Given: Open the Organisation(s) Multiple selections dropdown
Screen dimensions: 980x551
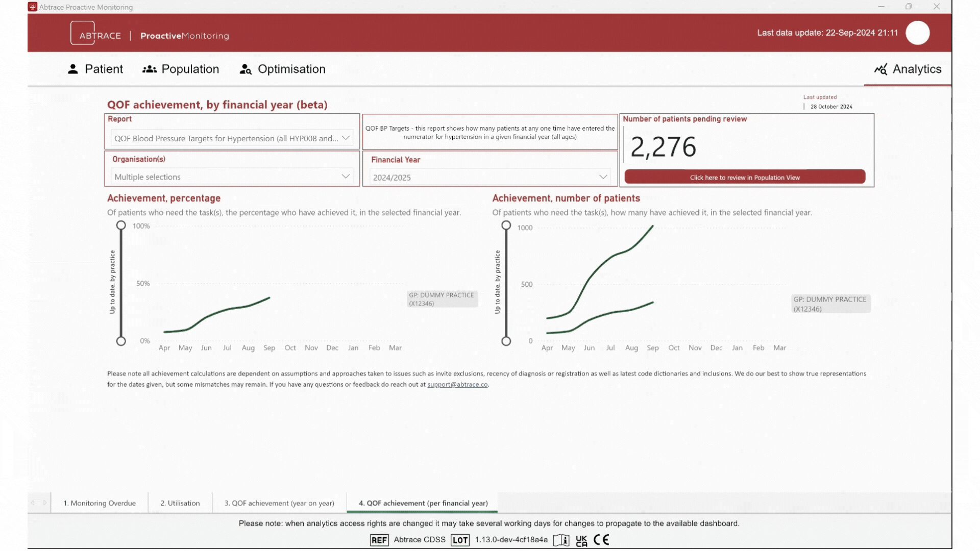Looking at the screenshot, I should pyautogui.click(x=346, y=177).
